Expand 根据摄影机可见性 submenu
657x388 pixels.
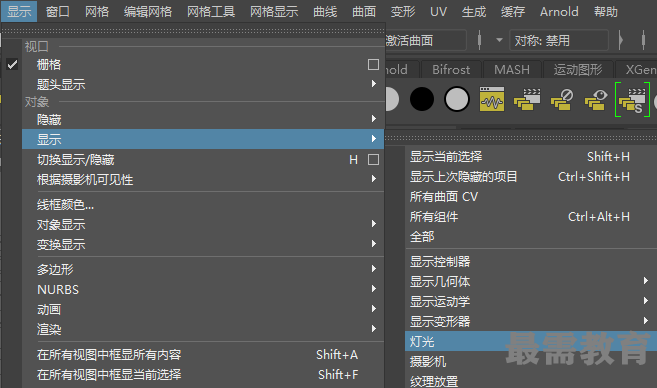point(373,179)
